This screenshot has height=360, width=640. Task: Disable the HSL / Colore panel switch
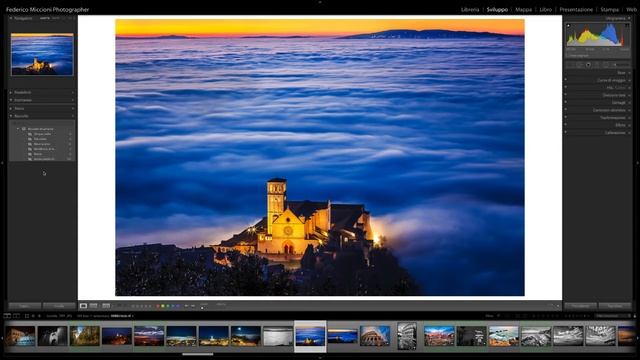(x=566, y=87)
